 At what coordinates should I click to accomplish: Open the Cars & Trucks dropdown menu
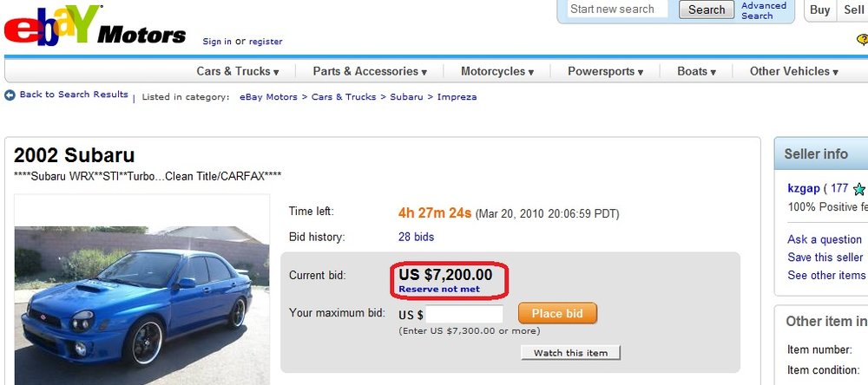238,71
